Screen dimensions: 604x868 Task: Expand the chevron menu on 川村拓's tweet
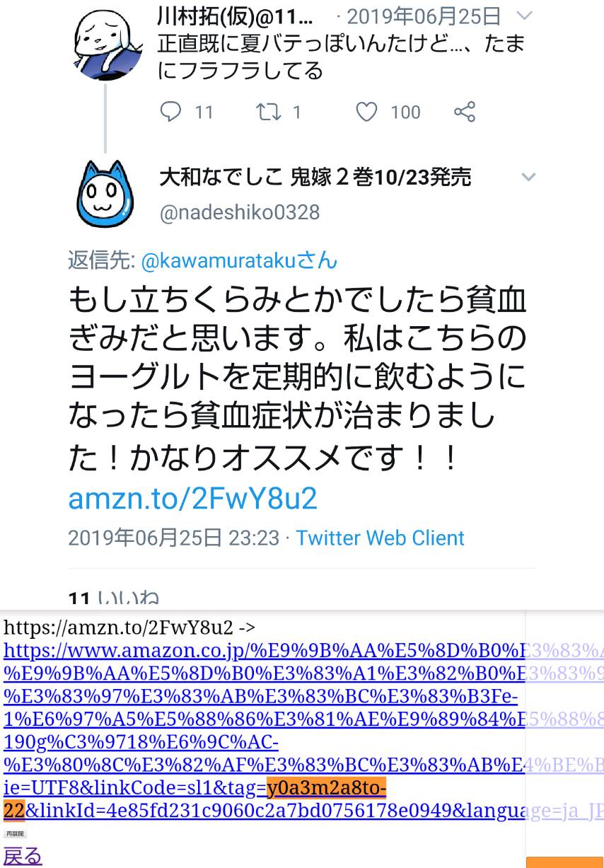click(525, 16)
